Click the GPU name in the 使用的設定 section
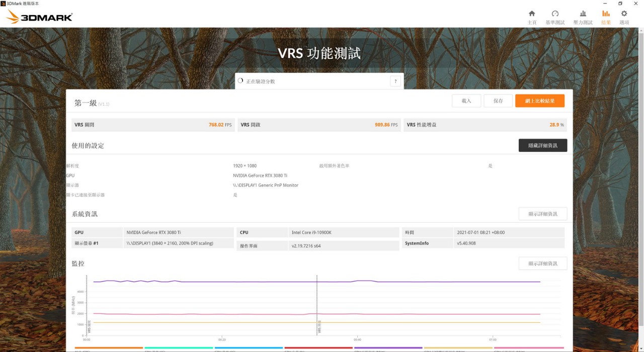Screen dimensions: 644x352 click(260, 175)
